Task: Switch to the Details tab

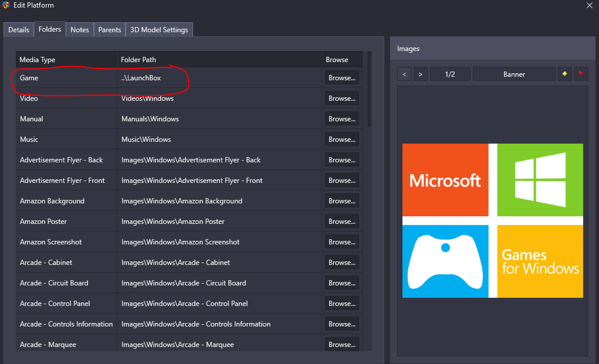Action: click(19, 30)
